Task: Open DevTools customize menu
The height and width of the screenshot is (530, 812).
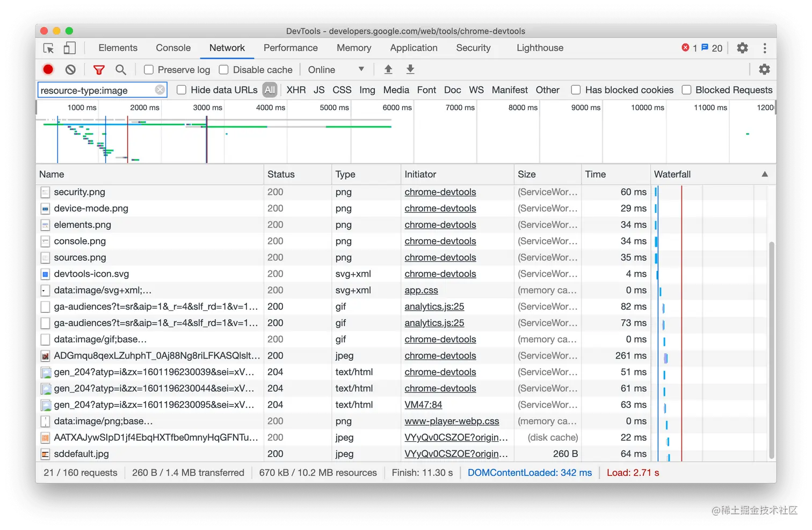Action: click(x=765, y=48)
